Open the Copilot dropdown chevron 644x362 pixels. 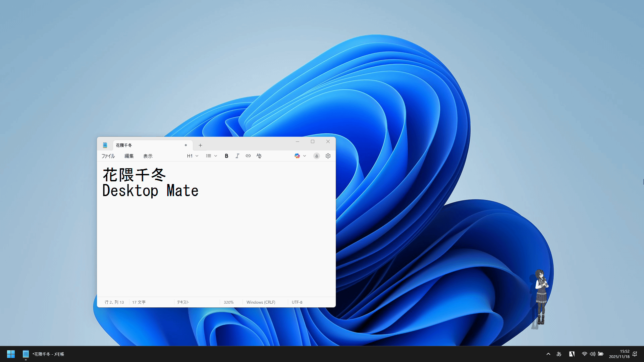point(305,156)
